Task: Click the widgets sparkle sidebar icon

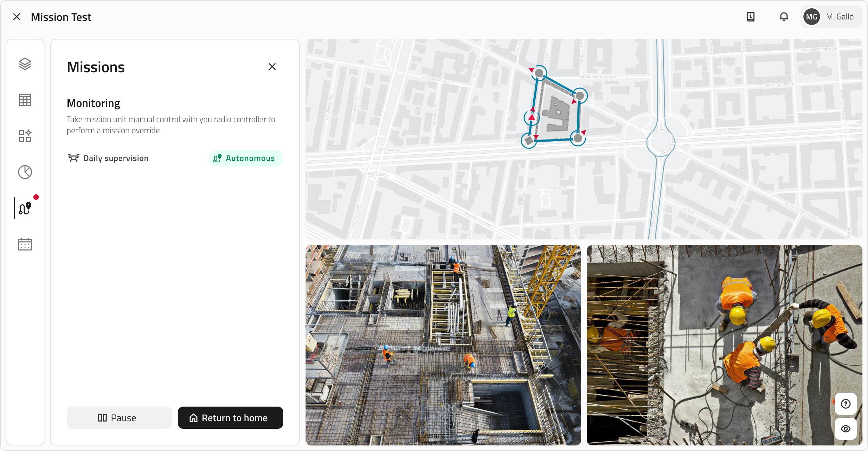Action: 25,136
